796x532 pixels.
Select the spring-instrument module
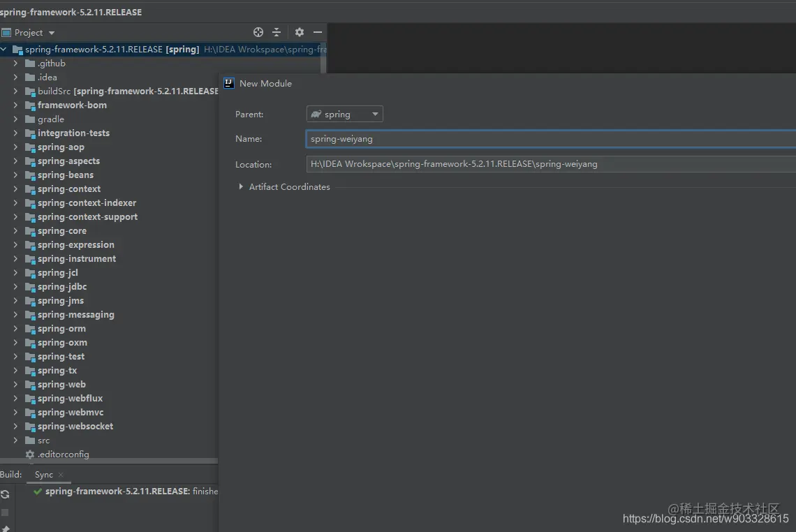pyautogui.click(x=77, y=259)
